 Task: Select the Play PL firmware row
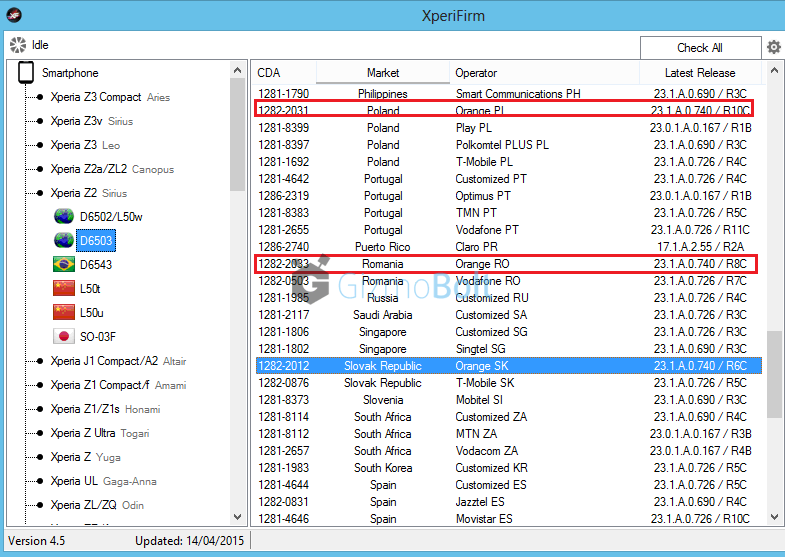tap(509, 128)
